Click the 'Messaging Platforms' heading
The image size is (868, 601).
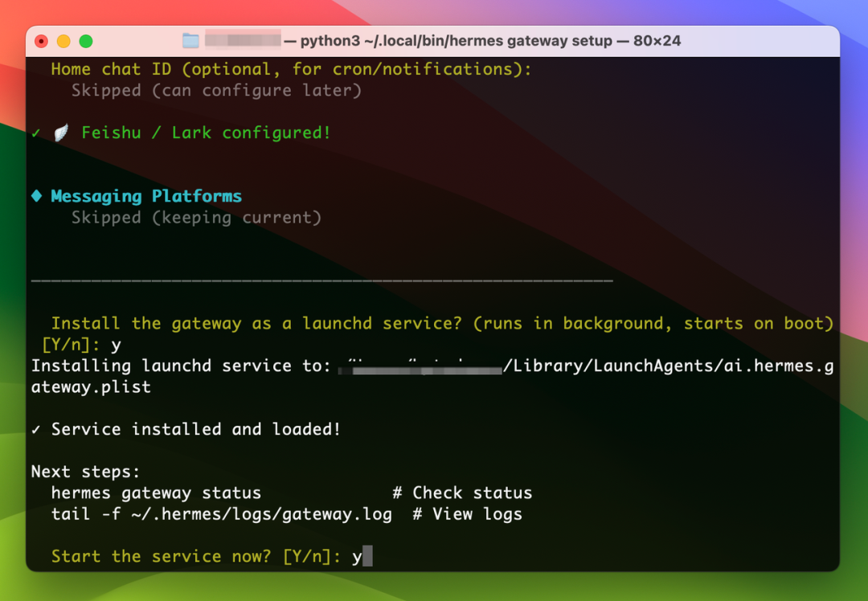[x=146, y=197]
